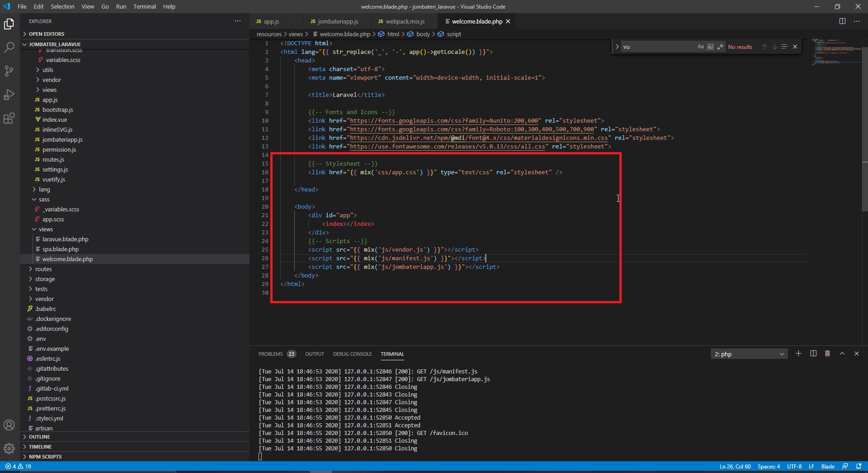Open the Source Control panel icon
This screenshot has height=473, width=868.
tap(9, 71)
